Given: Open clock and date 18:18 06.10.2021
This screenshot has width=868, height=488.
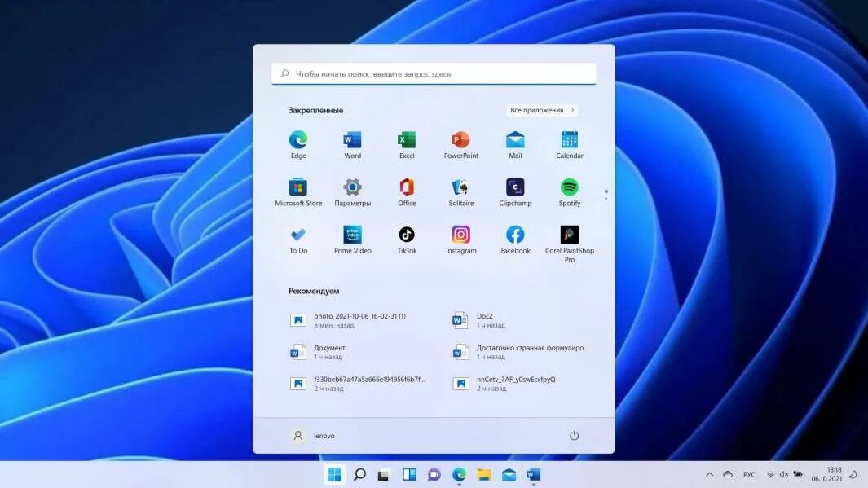Looking at the screenshot, I should [827, 475].
